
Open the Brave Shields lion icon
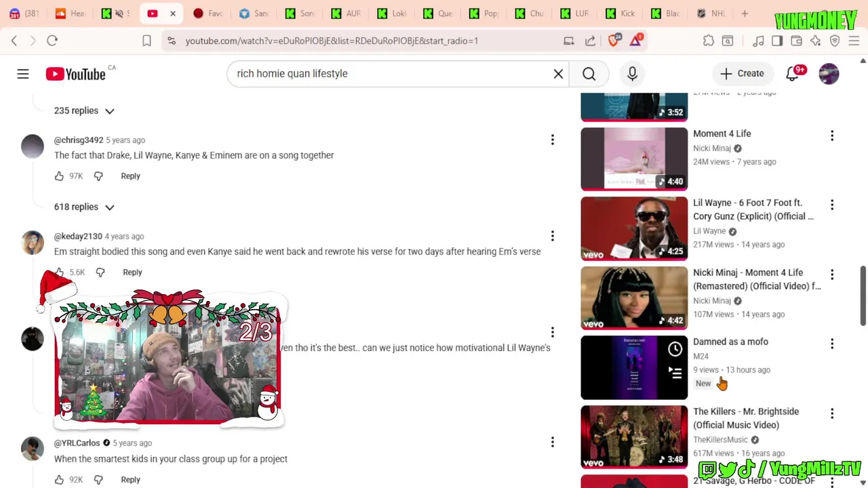coord(614,41)
